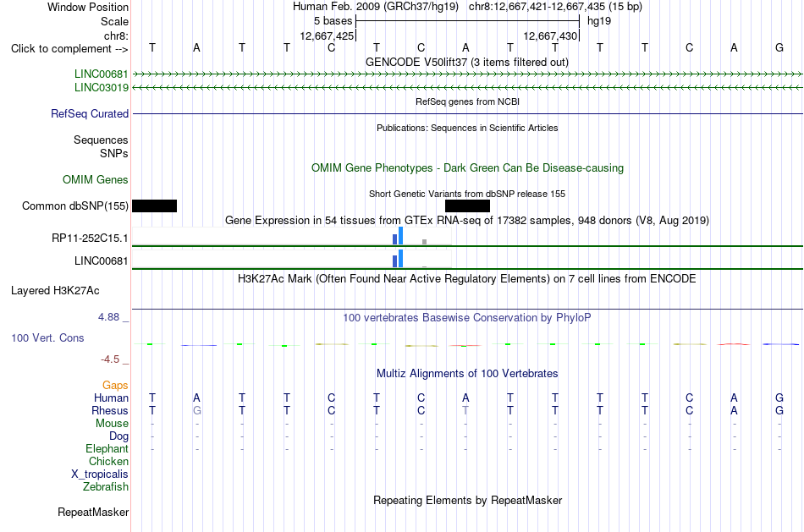Click 'Click to complement -->' label
This screenshot has width=804, height=532.
point(69,49)
